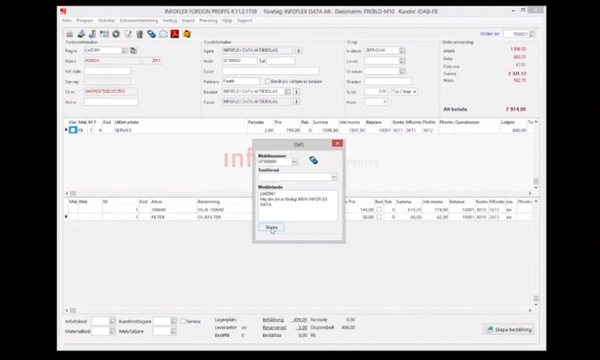Open the Utskrifter menu
The width and height of the screenshot is (600, 360).
pyautogui.click(x=106, y=21)
